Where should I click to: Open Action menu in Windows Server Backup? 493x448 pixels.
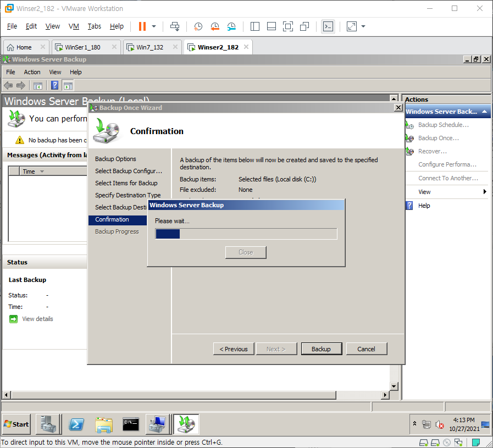[32, 72]
